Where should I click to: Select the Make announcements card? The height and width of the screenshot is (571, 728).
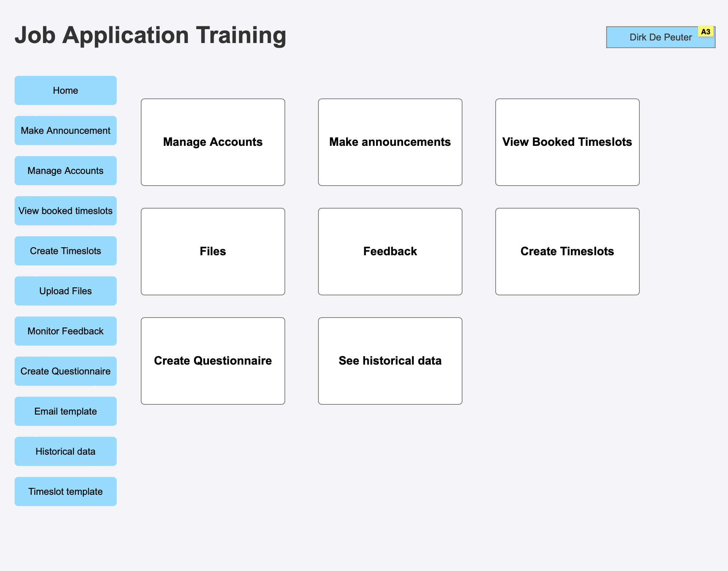click(390, 142)
